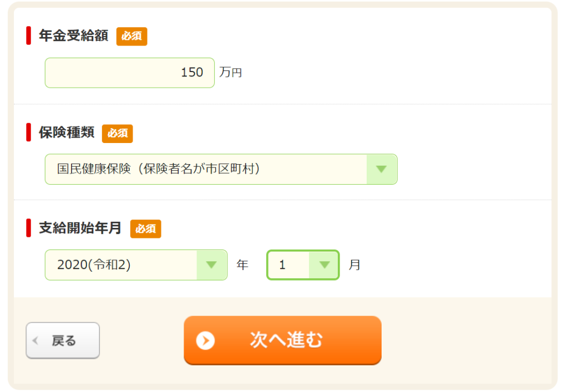
Task: Click the green arrow of the month selector
Action: pos(324,265)
